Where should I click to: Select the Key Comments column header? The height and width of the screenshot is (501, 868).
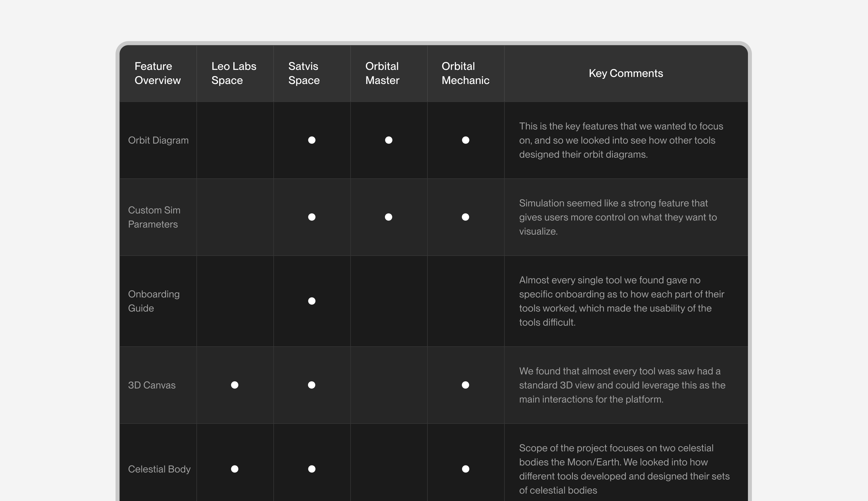pyautogui.click(x=626, y=73)
